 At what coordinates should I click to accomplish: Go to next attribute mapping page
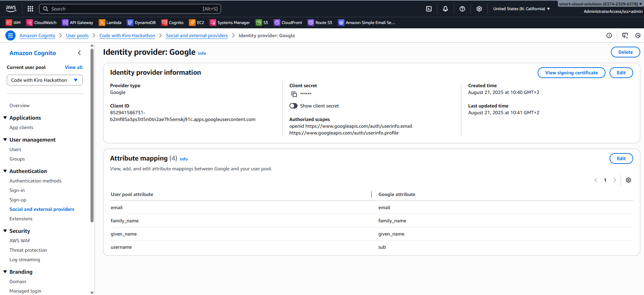click(615, 180)
